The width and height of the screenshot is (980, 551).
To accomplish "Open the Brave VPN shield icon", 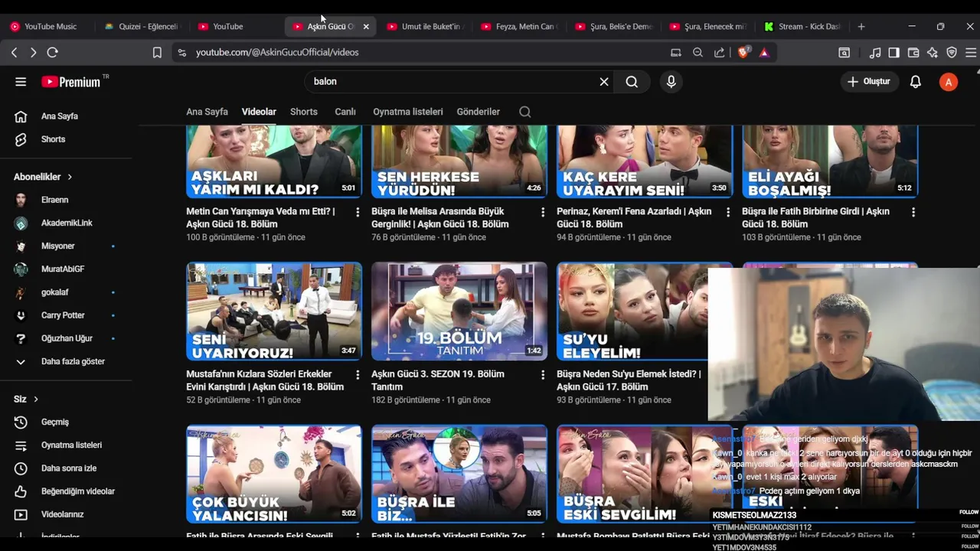I will coord(952,52).
